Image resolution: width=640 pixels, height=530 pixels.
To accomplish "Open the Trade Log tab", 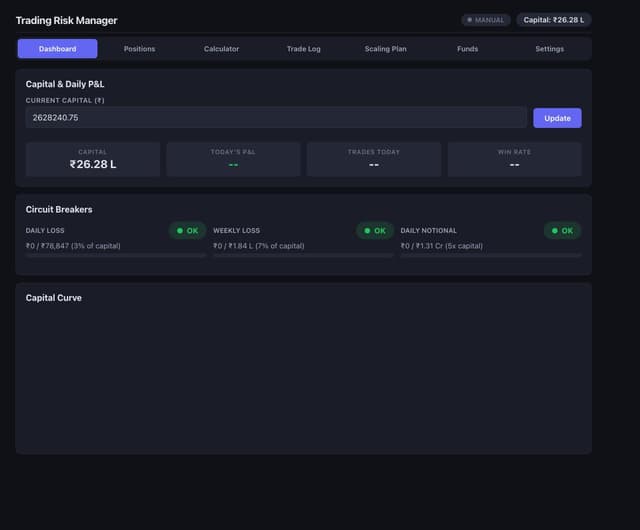I will 303,49.
